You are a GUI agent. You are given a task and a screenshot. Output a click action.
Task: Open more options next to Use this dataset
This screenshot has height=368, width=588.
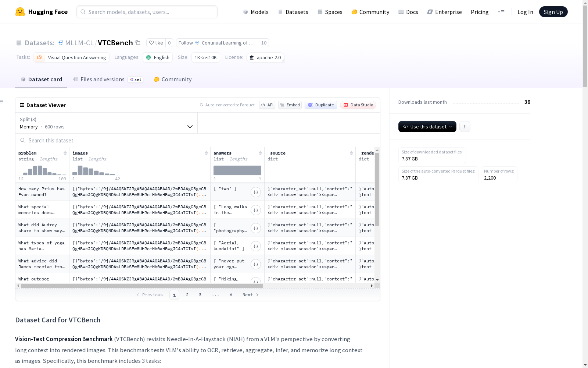(x=465, y=127)
